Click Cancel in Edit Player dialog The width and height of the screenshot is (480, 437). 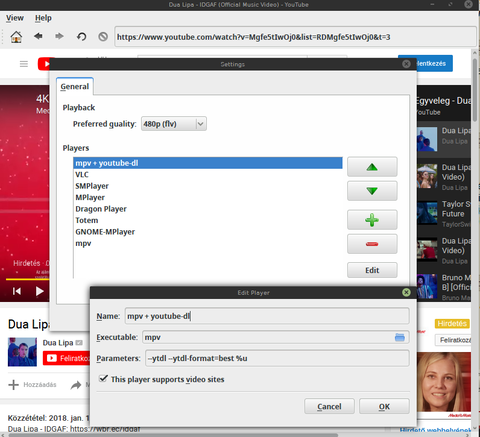[329, 406]
